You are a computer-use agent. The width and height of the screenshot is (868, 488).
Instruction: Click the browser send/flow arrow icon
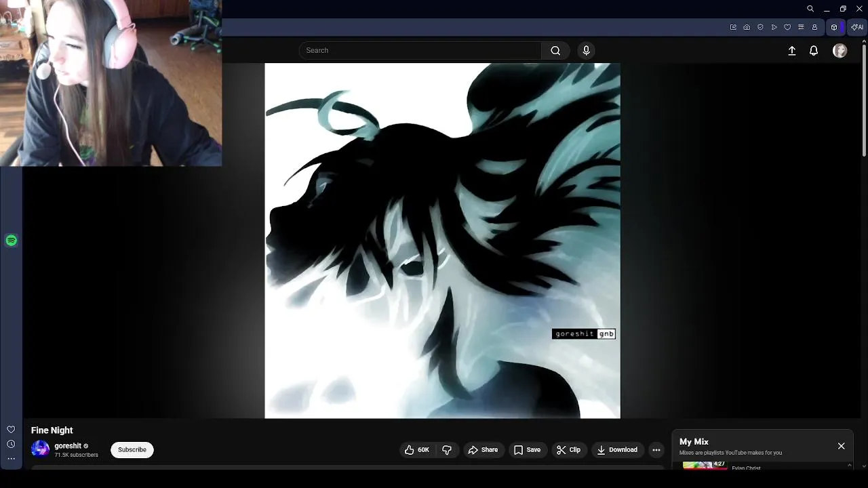[x=774, y=27]
